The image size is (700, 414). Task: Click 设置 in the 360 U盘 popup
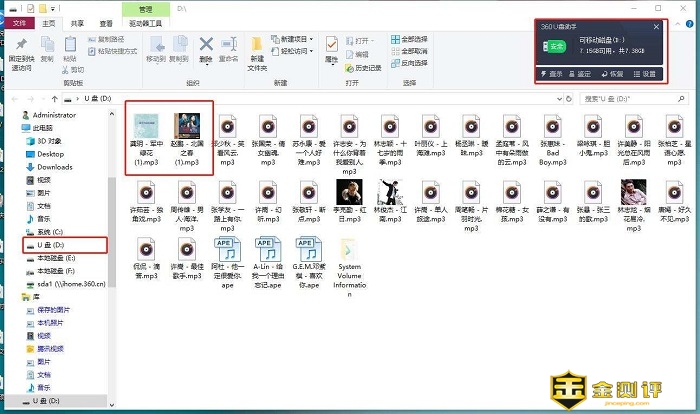[645, 74]
